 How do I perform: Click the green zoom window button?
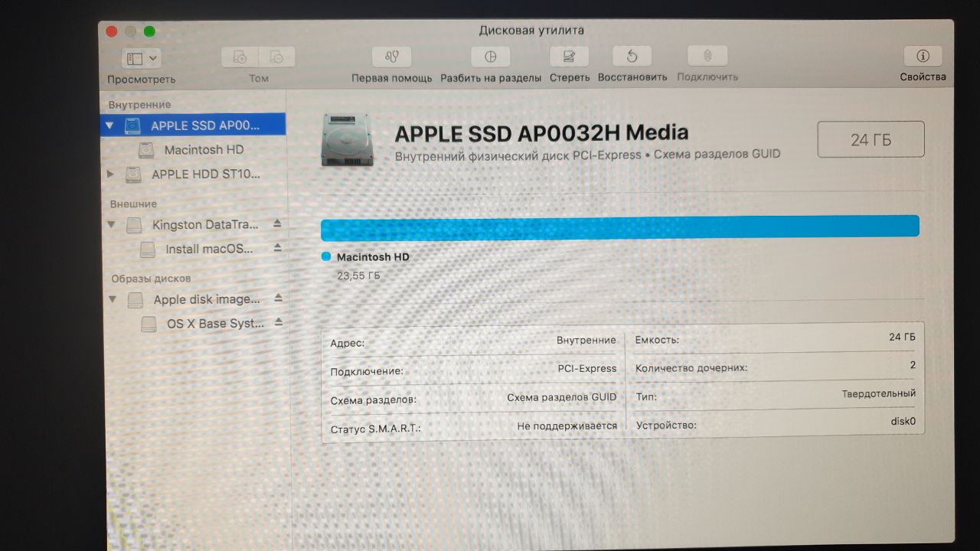pyautogui.click(x=149, y=31)
